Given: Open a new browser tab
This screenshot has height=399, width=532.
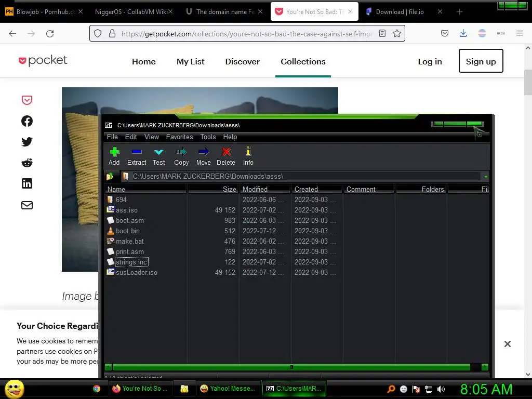Looking at the screenshot, I should [459, 12].
